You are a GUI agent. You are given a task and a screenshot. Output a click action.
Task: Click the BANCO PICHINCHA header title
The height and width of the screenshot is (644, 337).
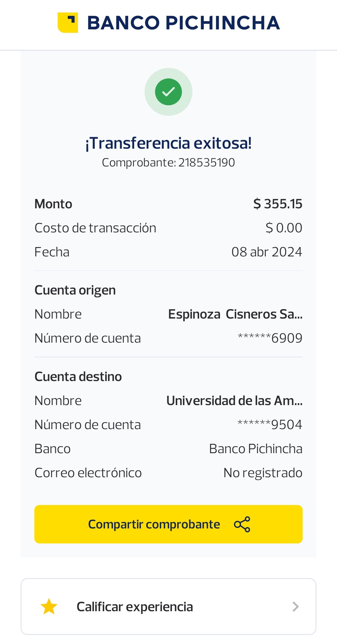[183, 23]
